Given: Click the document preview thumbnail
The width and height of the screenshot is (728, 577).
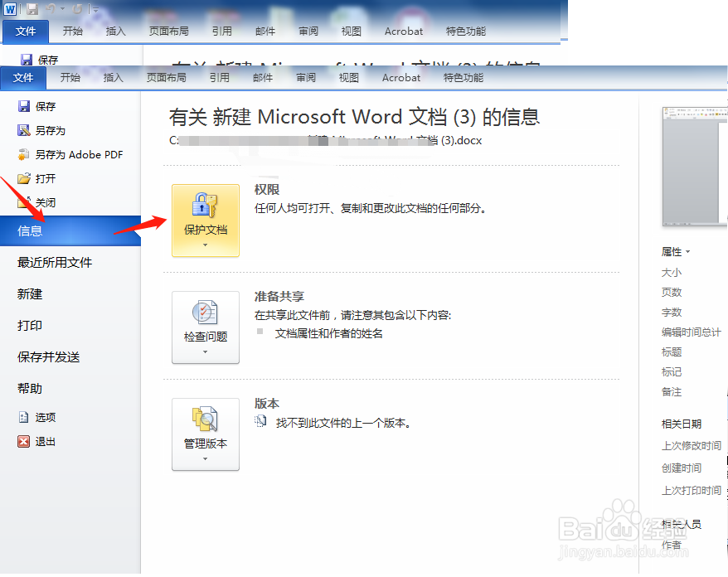Looking at the screenshot, I should click(695, 167).
